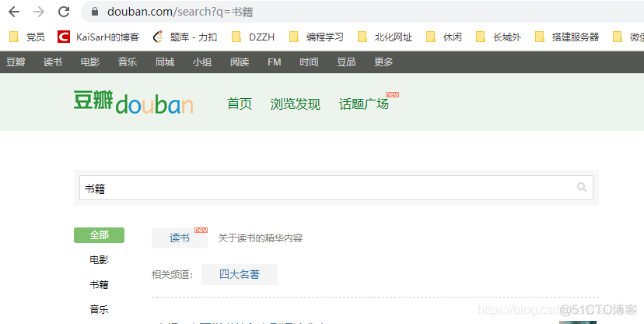Select the 音乐 filter in the sidebar
The width and height of the screenshot is (644, 324).
(99, 309)
